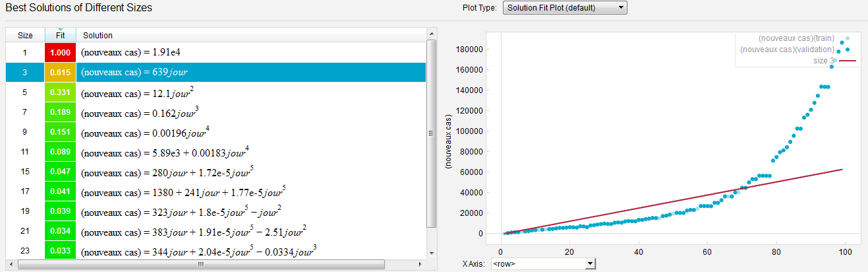
Task: Select the solution 0.00196 jour to fourth
Action: [216, 132]
